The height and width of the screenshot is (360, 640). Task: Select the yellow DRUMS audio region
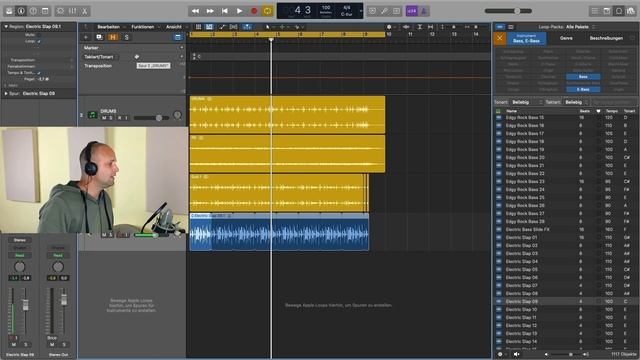(287, 115)
